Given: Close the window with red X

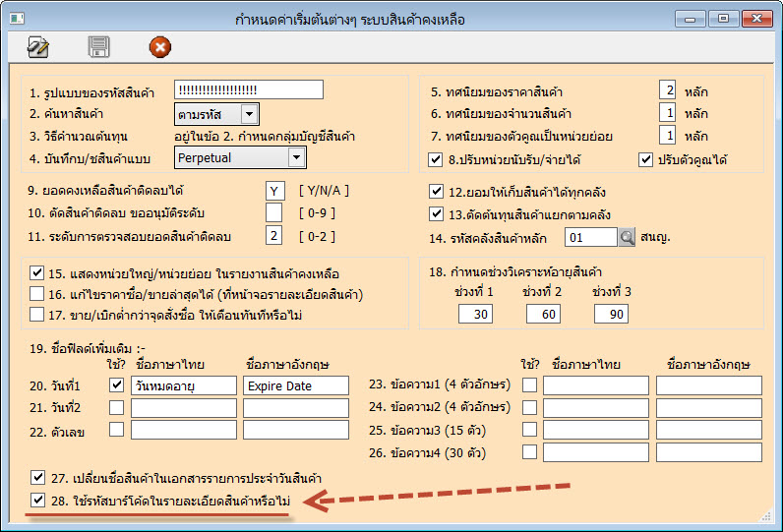Looking at the screenshot, I should [x=757, y=19].
